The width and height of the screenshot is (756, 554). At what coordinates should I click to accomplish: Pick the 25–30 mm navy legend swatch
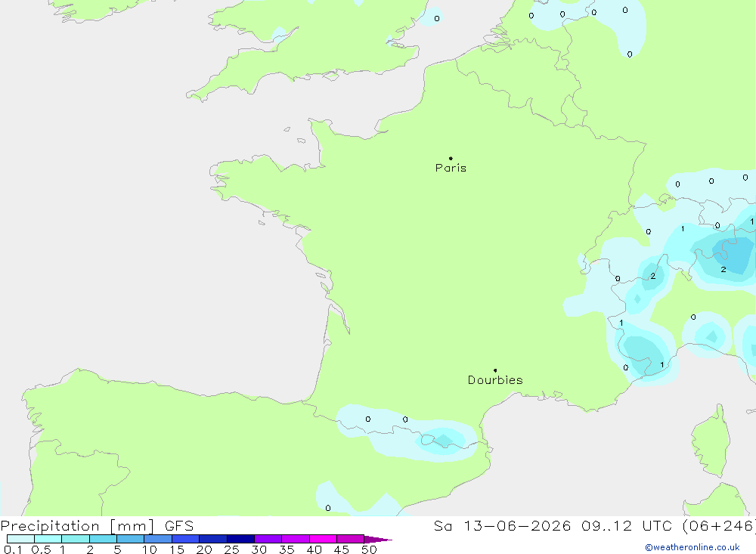point(240,539)
